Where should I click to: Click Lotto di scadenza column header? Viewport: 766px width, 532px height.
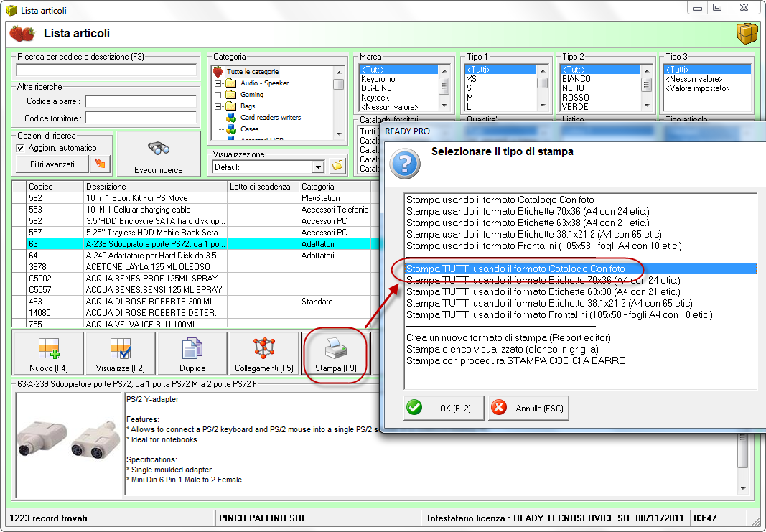[263, 186]
